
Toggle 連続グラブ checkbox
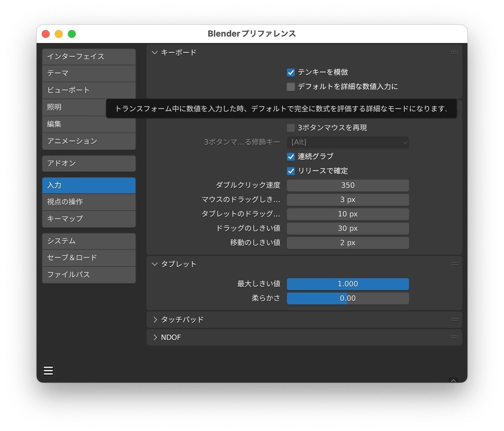click(x=291, y=157)
